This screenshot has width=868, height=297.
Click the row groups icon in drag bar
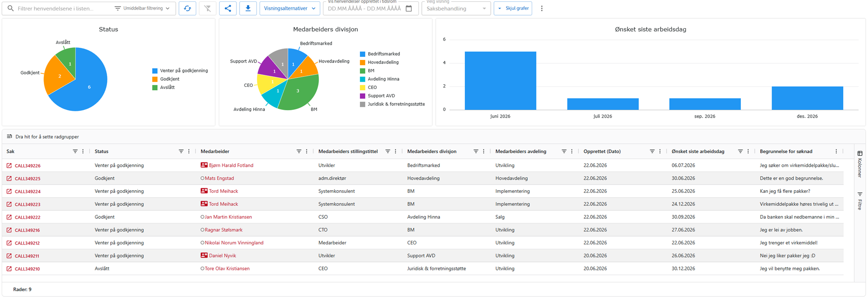9,136
